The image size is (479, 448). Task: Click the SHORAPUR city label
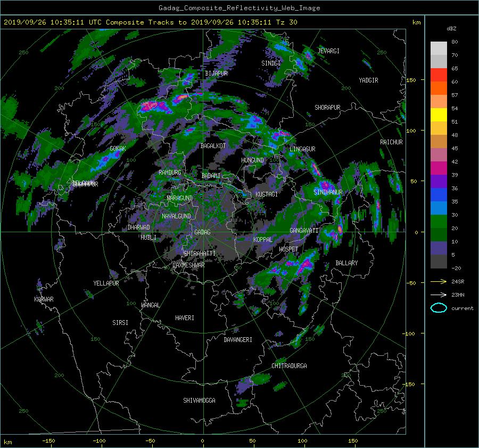(x=327, y=108)
